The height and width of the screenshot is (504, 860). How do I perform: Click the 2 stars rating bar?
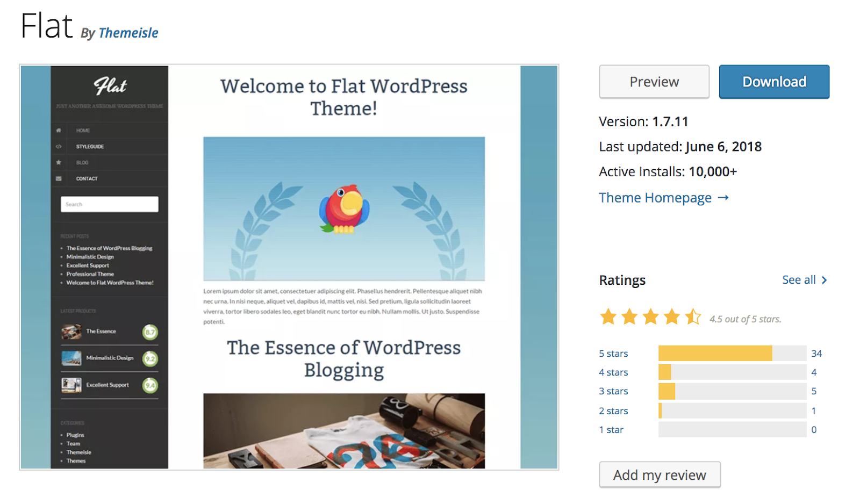tap(733, 411)
